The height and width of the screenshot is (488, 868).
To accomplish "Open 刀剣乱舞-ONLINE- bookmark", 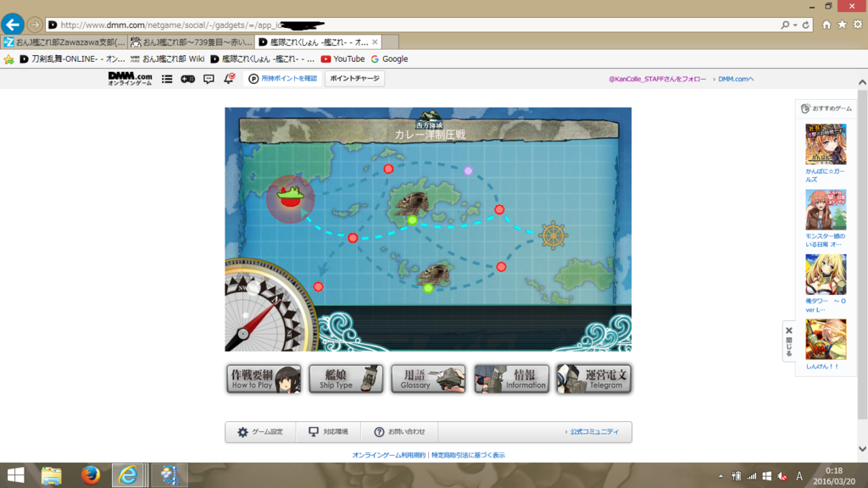I will tap(73, 58).
